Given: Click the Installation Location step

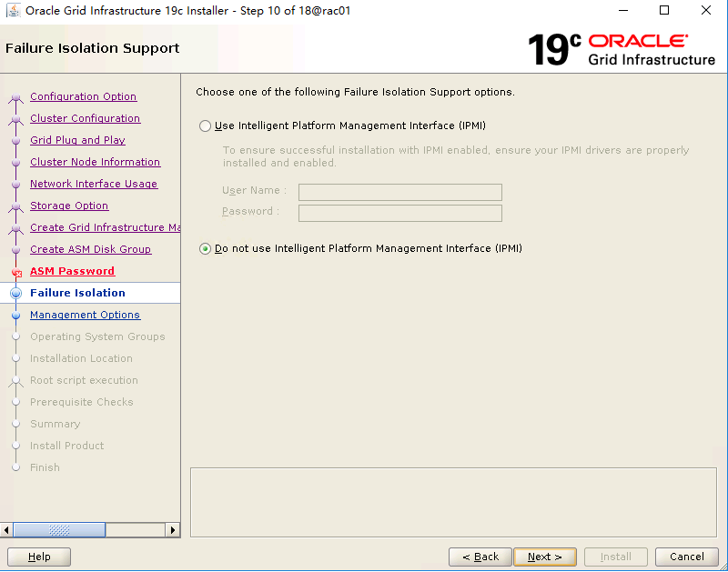Looking at the screenshot, I should pyautogui.click(x=81, y=358).
